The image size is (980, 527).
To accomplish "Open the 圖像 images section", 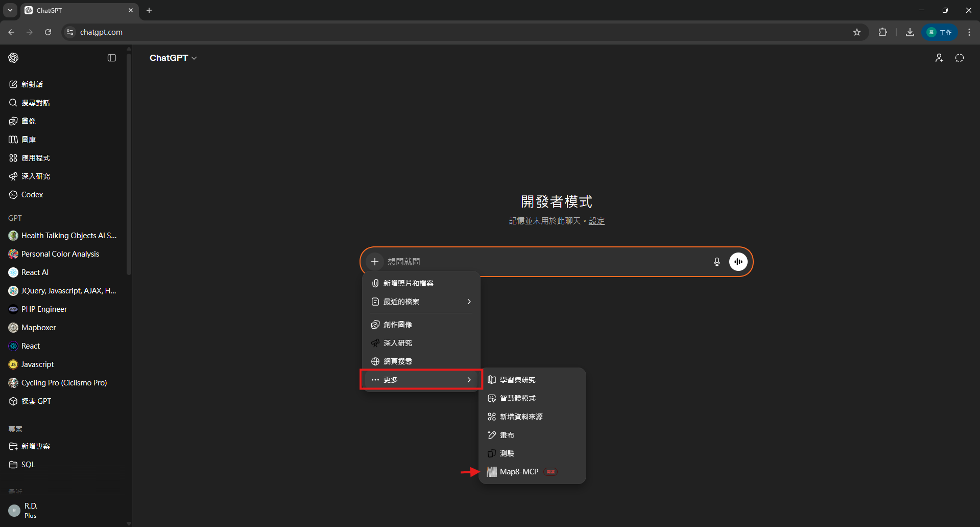I will tap(62, 121).
